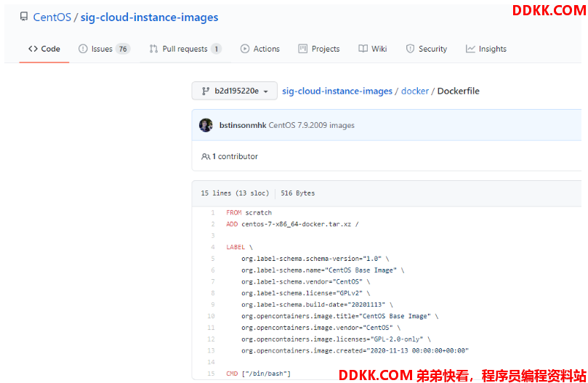This screenshot has width=588, height=383.
Task: Click the Pull requests merge icon
Action: [x=153, y=49]
